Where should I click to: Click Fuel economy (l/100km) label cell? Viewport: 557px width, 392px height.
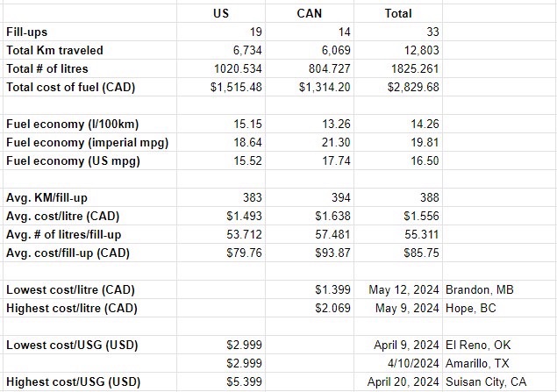coord(89,124)
